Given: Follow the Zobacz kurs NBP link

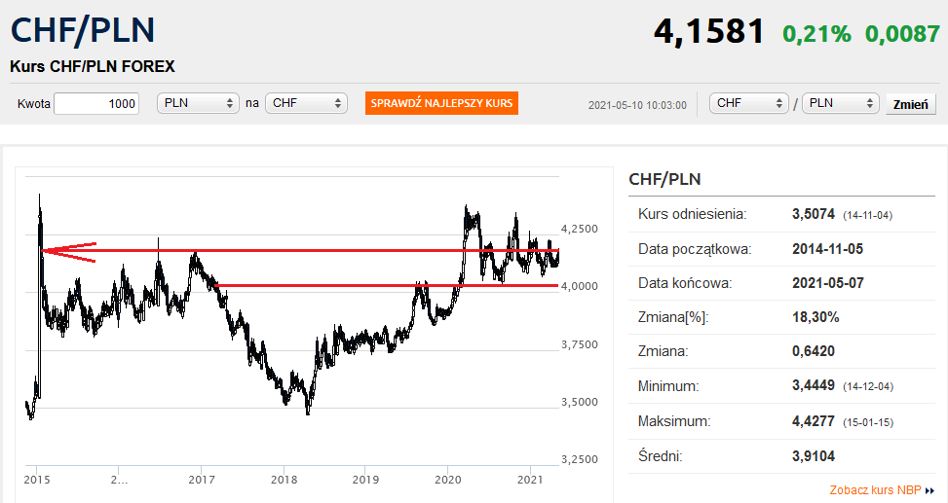Looking at the screenshot, I should coord(876,490).
